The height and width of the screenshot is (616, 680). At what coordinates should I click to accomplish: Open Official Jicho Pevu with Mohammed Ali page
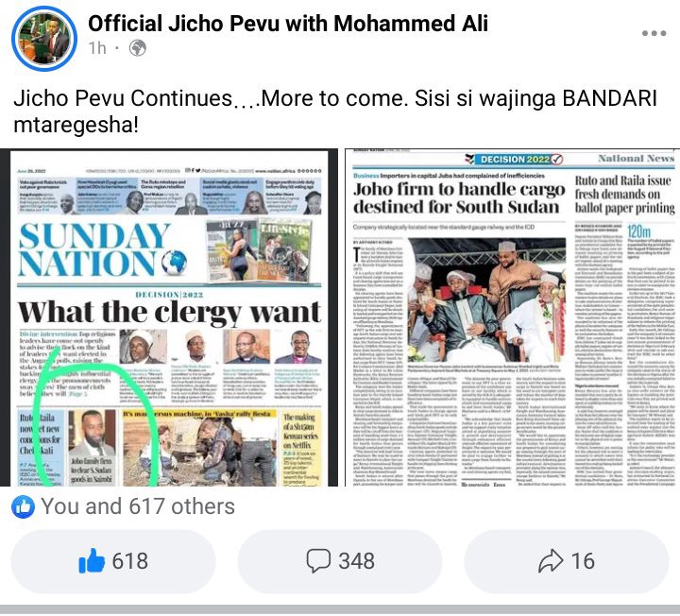click(x=288, y=23)
